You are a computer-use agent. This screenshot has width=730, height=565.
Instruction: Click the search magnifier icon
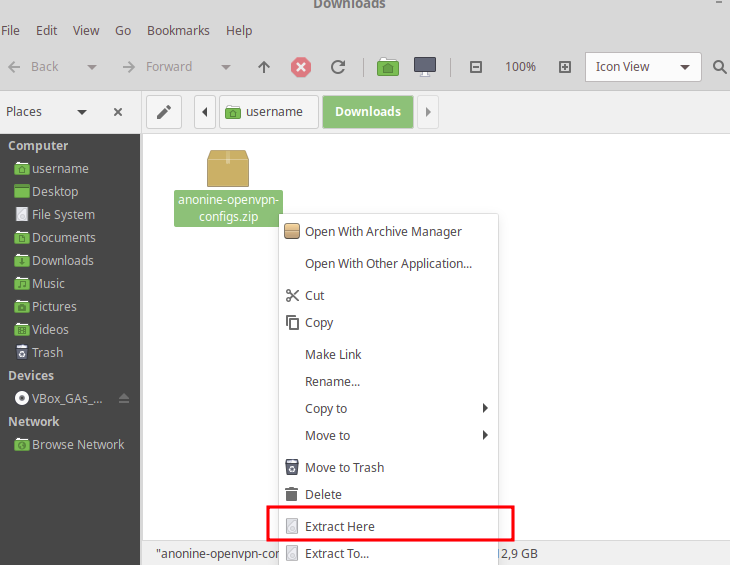[720, 67]
